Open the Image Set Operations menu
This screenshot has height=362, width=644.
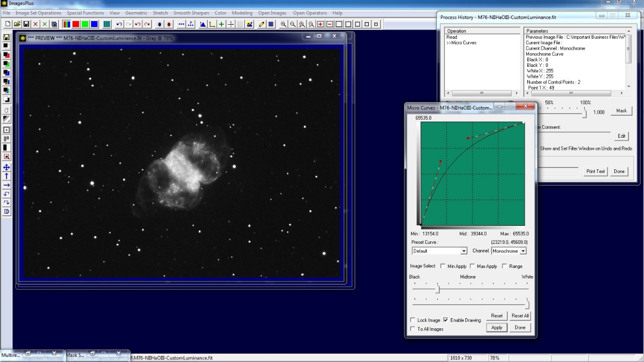pyautogui.click(x=38, y=13)
